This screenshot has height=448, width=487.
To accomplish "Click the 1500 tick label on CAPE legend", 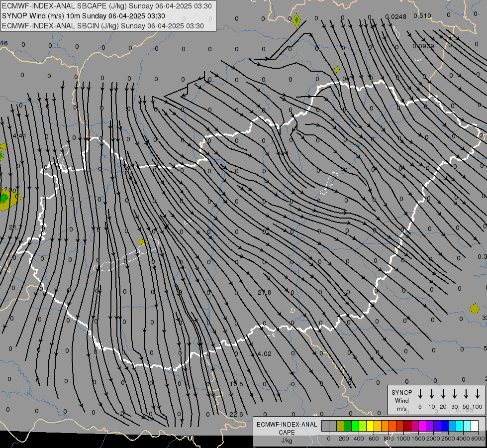I will tap(418, 439).
